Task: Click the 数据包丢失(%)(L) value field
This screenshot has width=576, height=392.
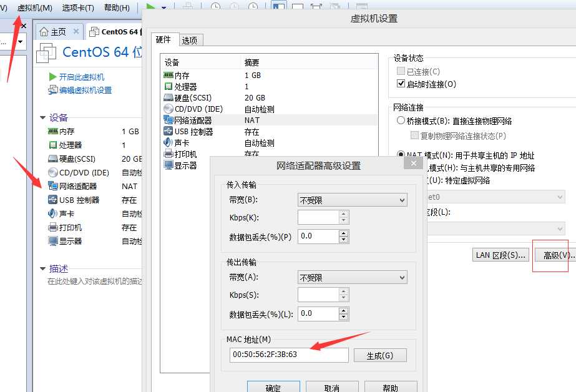Action: [x=318, y=314]
